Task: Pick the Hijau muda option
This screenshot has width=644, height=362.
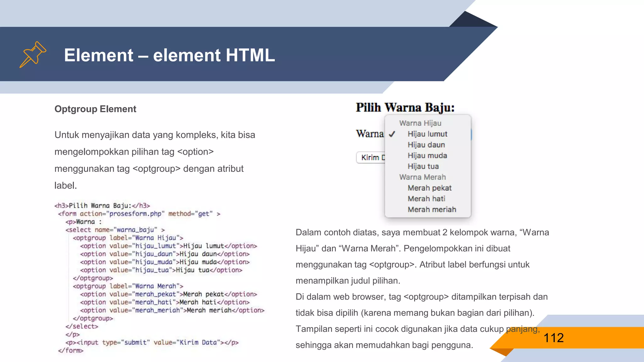Action: click(427, 156)
